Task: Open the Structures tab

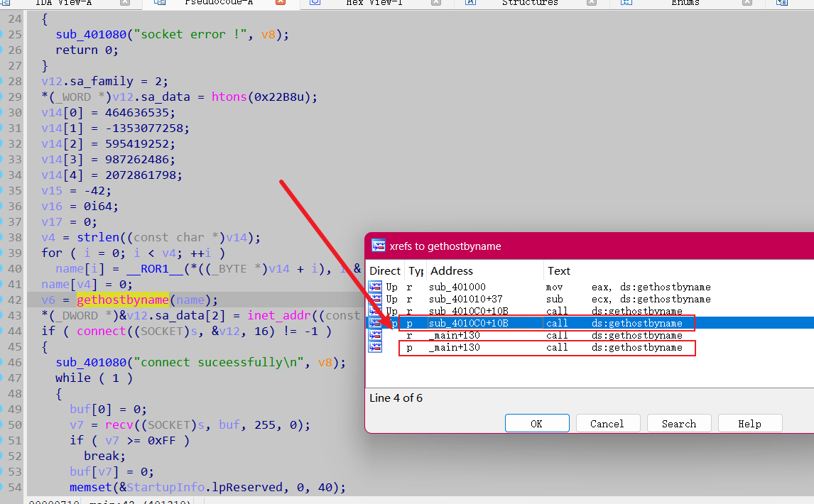Action: [529, 3]
